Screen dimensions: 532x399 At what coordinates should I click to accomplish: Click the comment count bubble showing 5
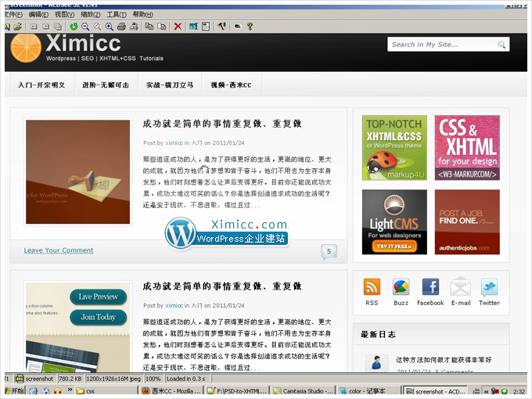point(329,251)
